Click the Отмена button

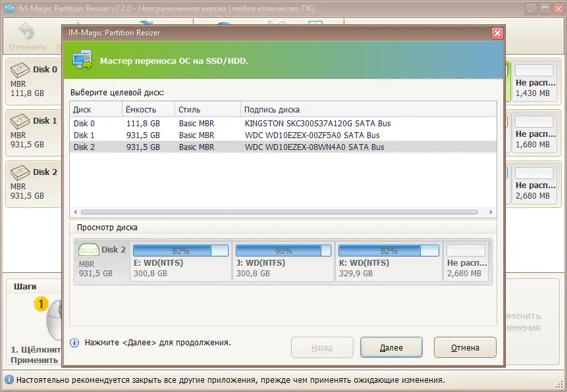pyautogui.click(x=465, y=347)
